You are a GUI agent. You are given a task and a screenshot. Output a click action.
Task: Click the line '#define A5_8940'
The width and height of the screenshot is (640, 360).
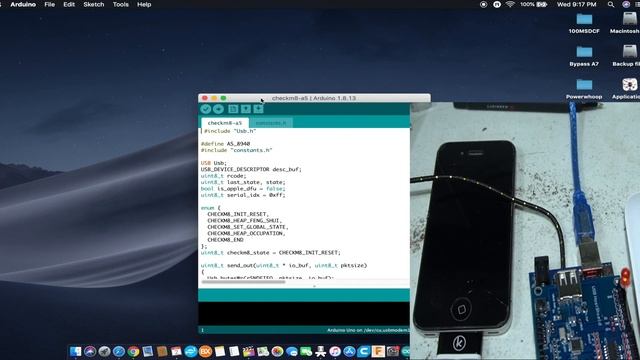[225, 144]
